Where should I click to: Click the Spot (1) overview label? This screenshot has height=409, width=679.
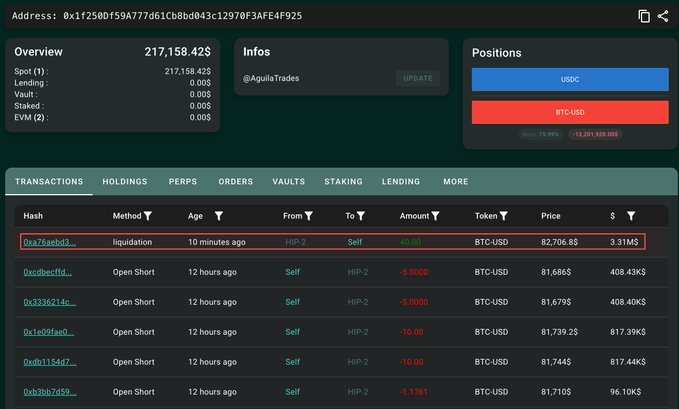(31, 71)
